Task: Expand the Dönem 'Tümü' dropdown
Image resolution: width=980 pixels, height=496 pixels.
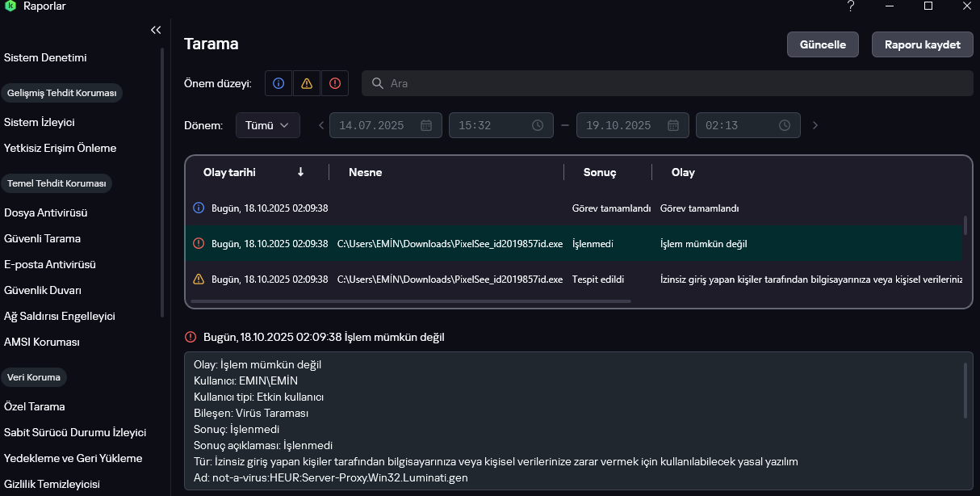Action: [x=267, y=125]
